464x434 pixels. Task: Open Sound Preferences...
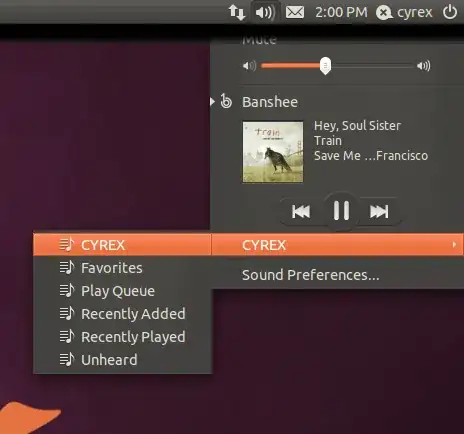310,275
